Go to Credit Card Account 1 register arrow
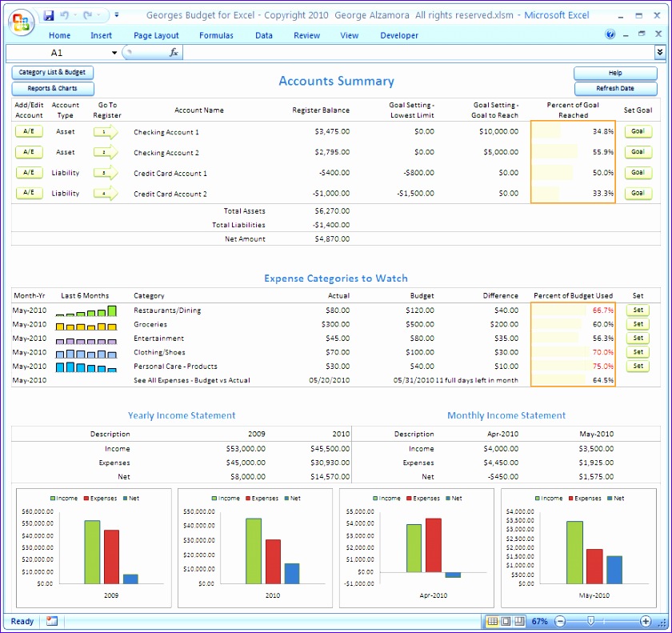The image size is (672, 633). 106,173
